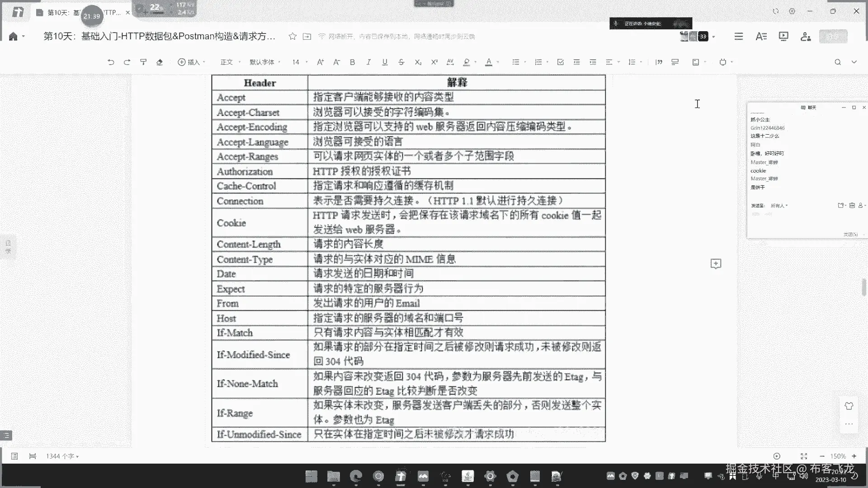Open the search magnifier in toolbar
The image size is (868, 488).
click(x=838, y=62)
